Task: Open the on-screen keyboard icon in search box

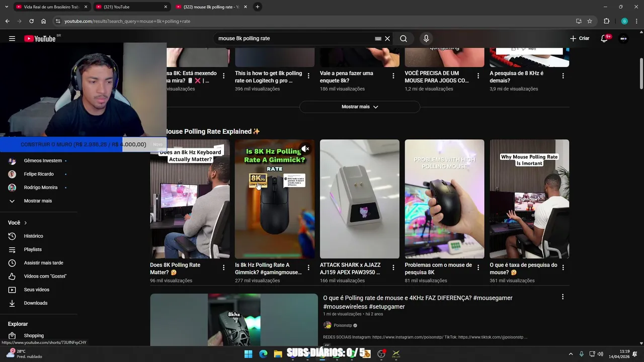Action: [x=378, y=38]
